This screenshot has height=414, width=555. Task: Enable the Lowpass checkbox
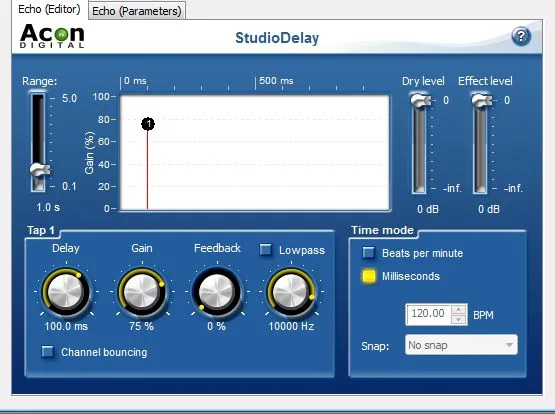click(265, 250)
